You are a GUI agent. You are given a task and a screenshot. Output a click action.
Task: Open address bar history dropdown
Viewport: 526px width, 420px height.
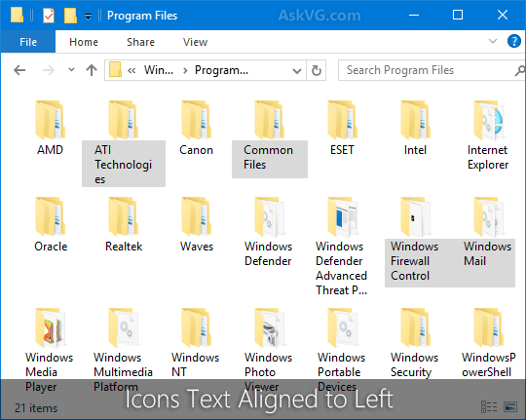point(296,71)
